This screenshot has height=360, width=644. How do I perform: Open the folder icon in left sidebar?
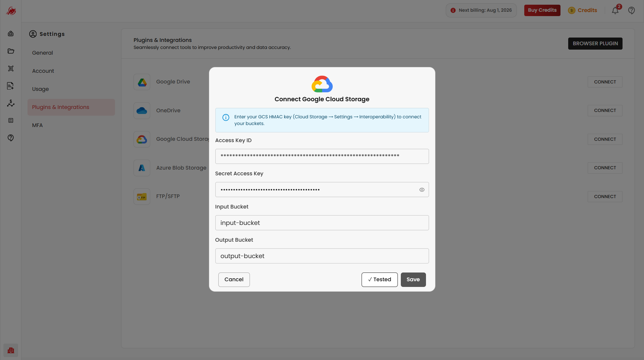tap(11, 51)
